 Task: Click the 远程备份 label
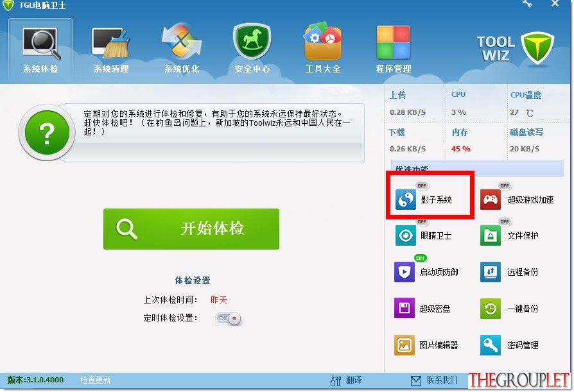click(x=523, y=272)
